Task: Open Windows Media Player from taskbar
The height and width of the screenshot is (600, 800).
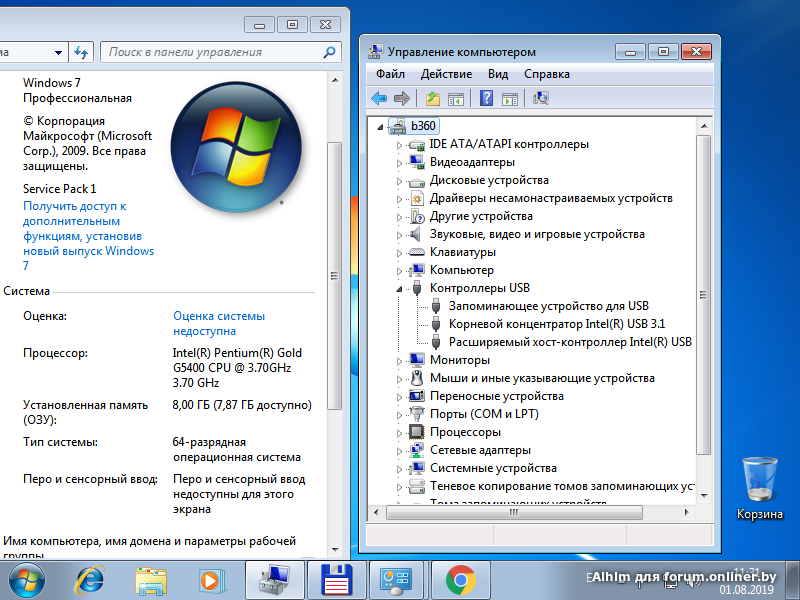Action: [210, 579]
